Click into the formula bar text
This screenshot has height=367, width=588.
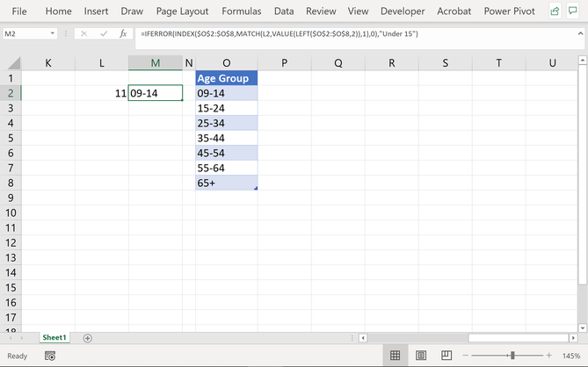279,33
